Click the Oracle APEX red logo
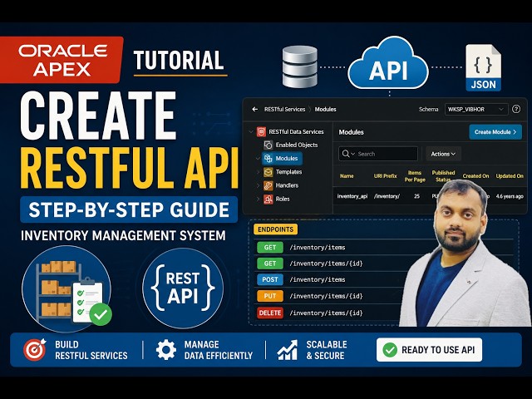This screenshot has width=532, height=399. tap(62, 60)
